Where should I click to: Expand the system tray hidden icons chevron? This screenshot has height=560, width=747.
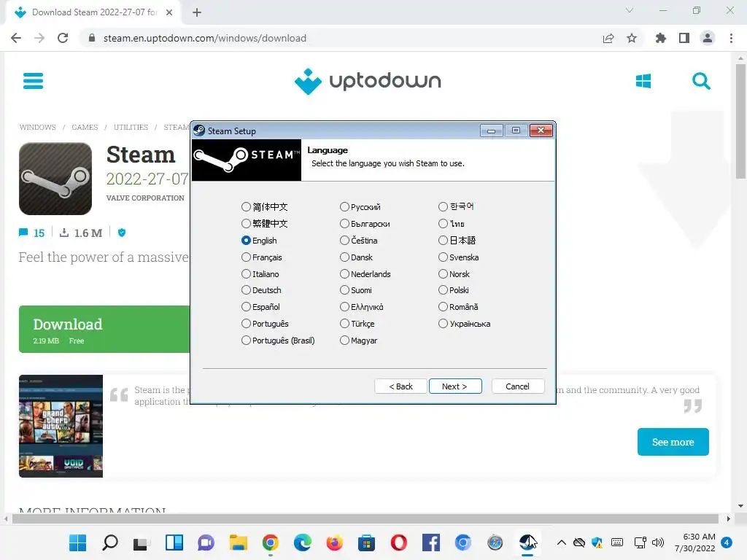click(x=561, y=542)
